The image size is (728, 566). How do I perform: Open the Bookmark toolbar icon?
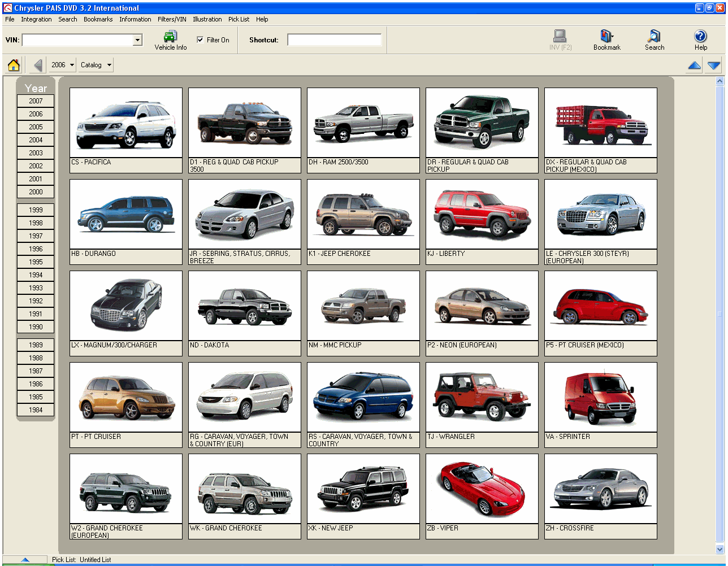pos(607,36)
